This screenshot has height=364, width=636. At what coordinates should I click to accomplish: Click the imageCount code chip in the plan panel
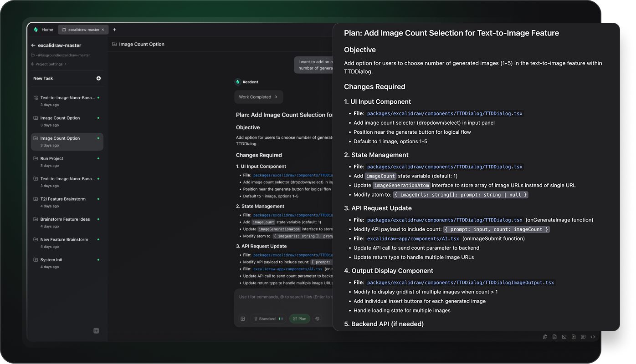click(380, 176)
